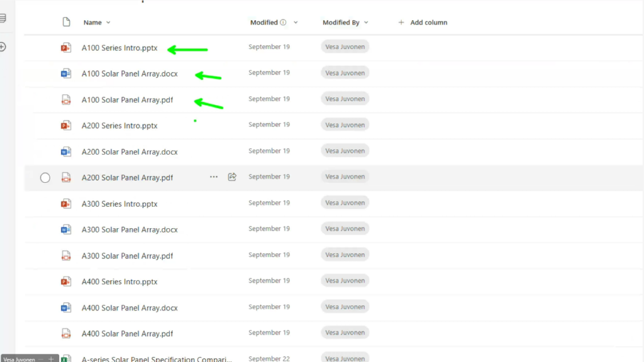This screenshot has height=362, width=644.
Task: Share the A200 Solar Panel Array.pdf file
Action: [232, 177]
